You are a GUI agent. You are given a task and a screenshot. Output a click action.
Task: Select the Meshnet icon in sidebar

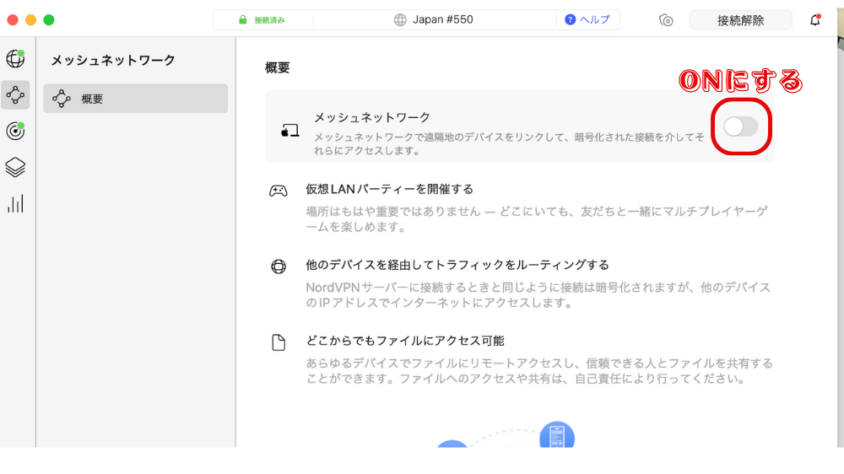point(16,95)
